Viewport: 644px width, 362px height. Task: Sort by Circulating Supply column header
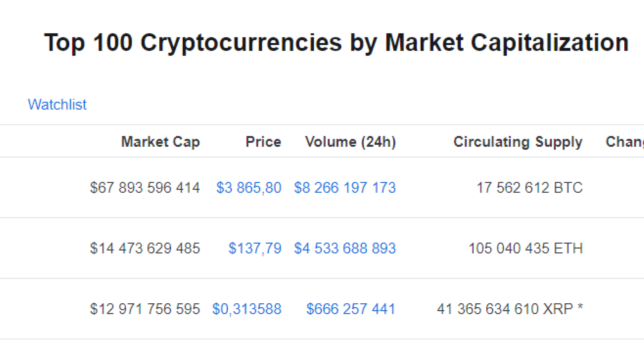(x=518, y=142)
